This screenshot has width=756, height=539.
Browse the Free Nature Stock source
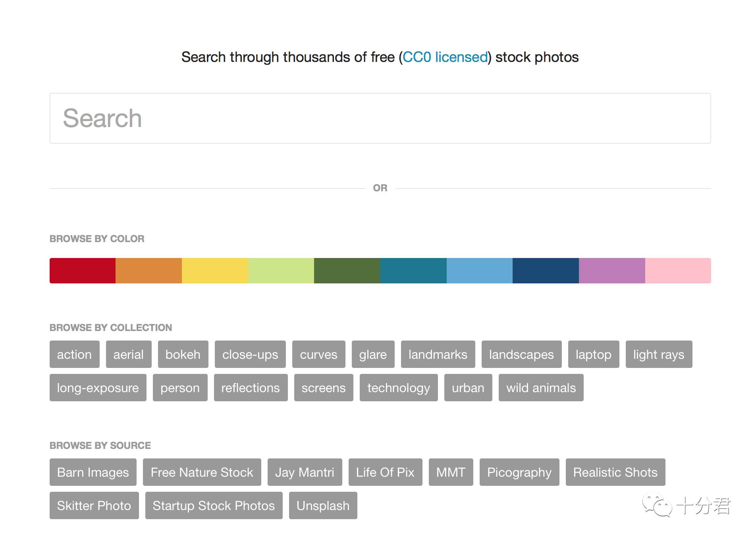pyautogui.click(x=202, y=472)
